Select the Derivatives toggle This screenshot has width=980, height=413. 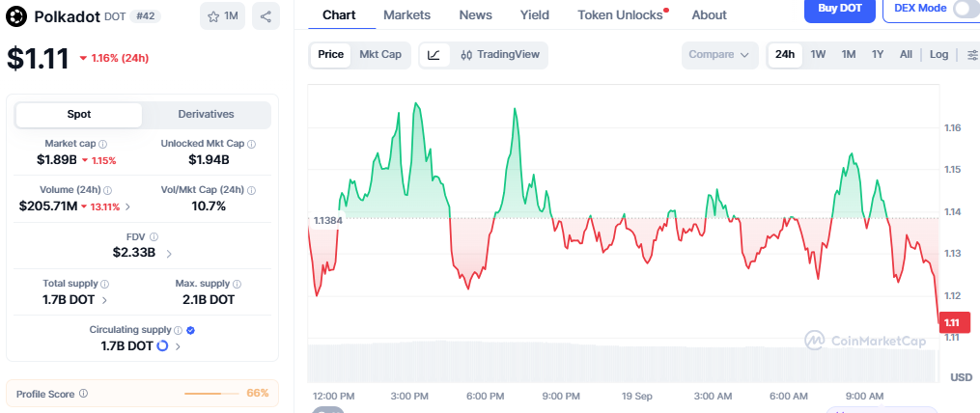[x=207, y=114]
